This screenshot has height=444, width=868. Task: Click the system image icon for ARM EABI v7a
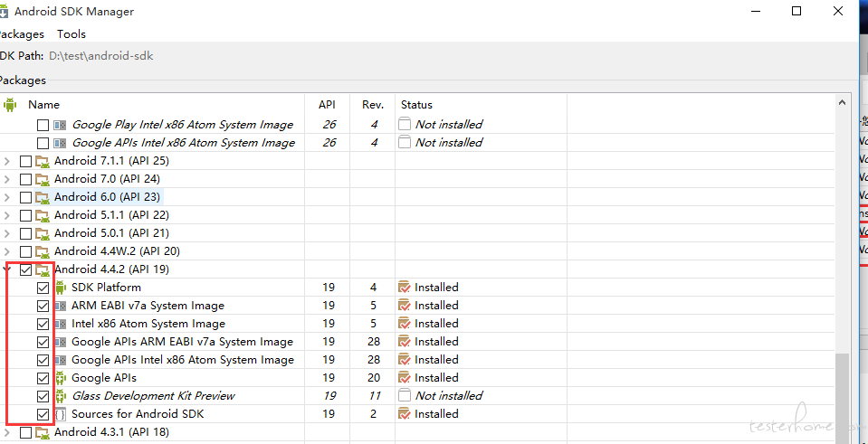(61, 306)
